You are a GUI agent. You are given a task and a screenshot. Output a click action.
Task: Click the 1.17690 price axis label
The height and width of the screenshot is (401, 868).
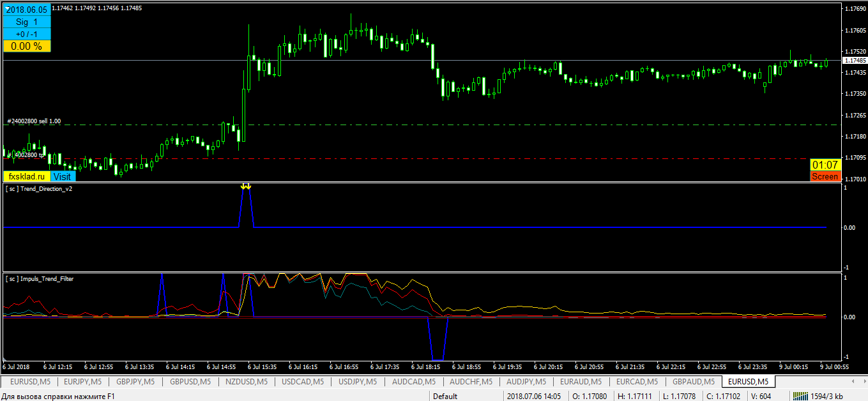point(855,9)
